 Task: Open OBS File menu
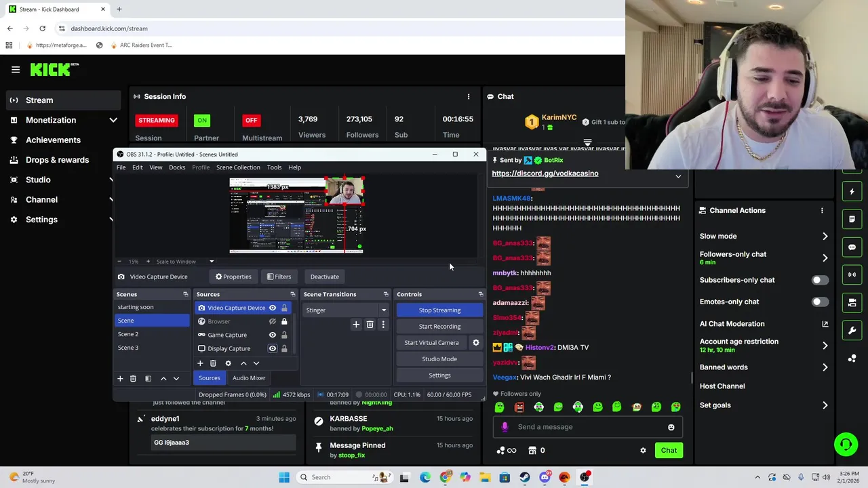pyautogui.click(x=121, y=167)
